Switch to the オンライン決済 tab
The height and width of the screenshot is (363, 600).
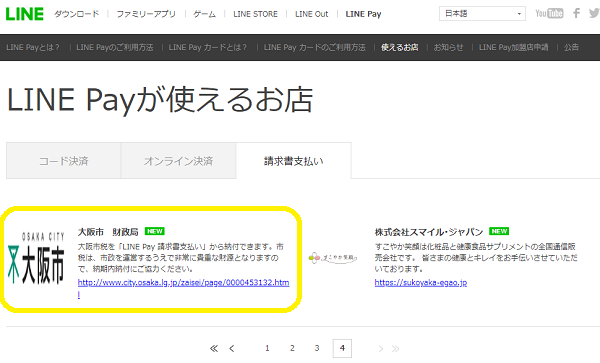178,161
